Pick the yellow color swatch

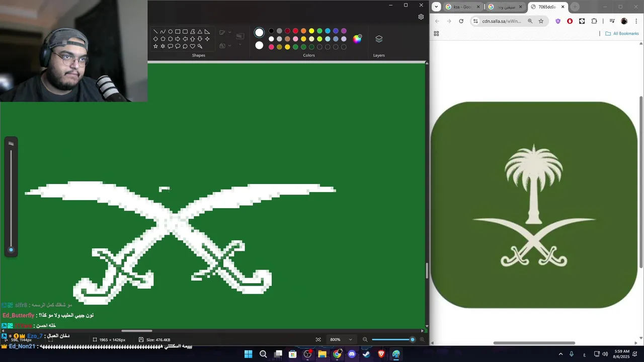point(311,31)
